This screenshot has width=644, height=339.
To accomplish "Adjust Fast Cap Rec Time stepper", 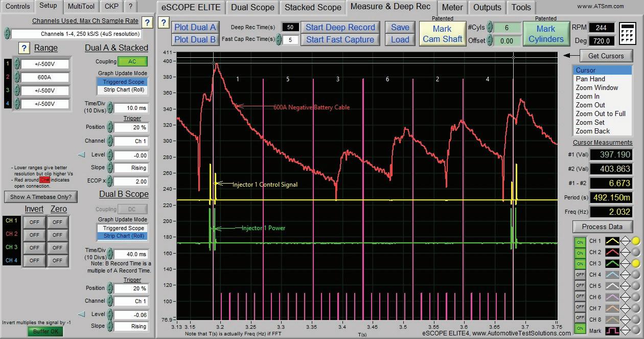I will (x=279, y=39).
